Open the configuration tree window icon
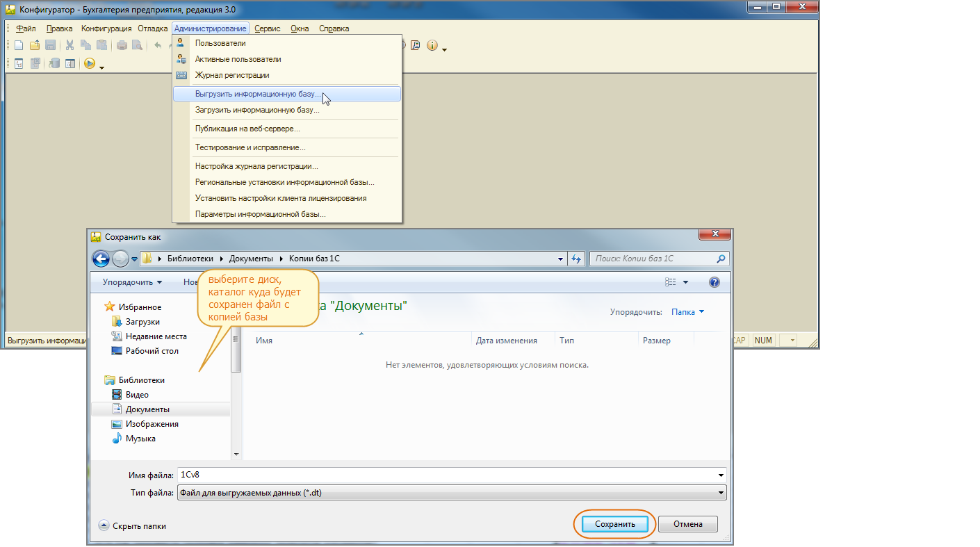This screenshot has width=980, height=547. click(19, 64)
